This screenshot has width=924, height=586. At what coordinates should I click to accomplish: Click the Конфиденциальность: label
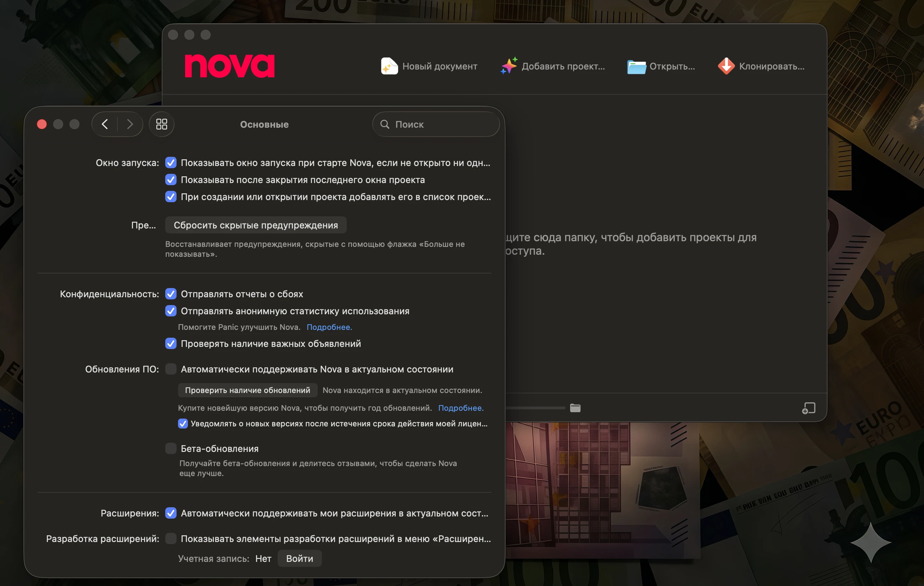[x=109, y=294]
